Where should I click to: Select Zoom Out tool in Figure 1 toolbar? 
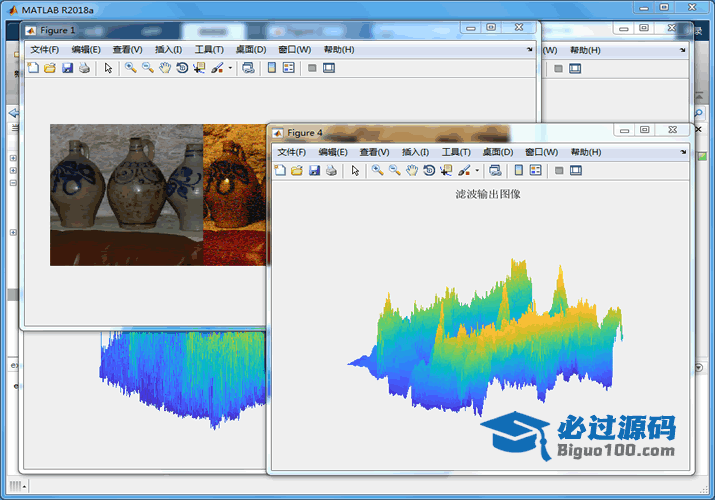click(147, 68)
